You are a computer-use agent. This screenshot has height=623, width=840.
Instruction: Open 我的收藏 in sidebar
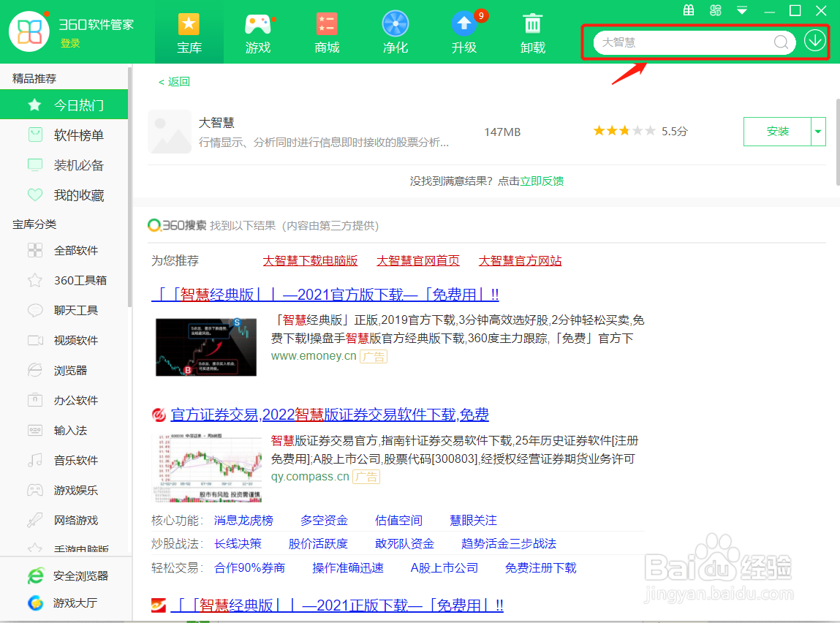[64, 195]
